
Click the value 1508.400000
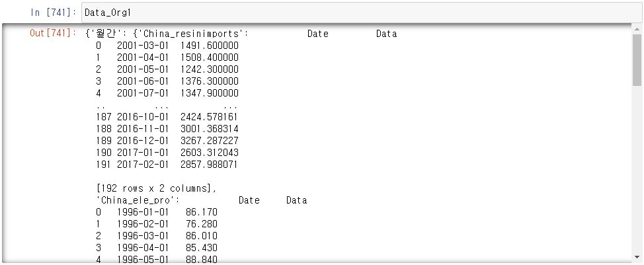[210, 57]
